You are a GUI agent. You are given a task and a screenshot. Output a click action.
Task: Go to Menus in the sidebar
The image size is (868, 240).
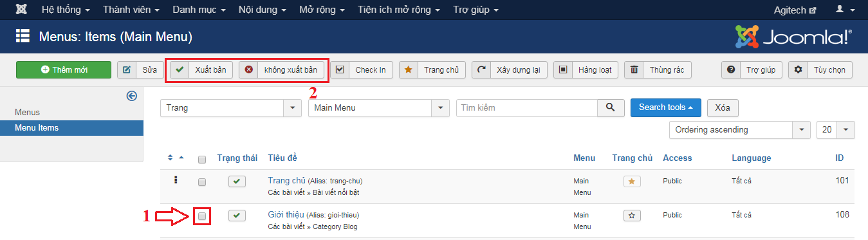click(x=27, y=113)
